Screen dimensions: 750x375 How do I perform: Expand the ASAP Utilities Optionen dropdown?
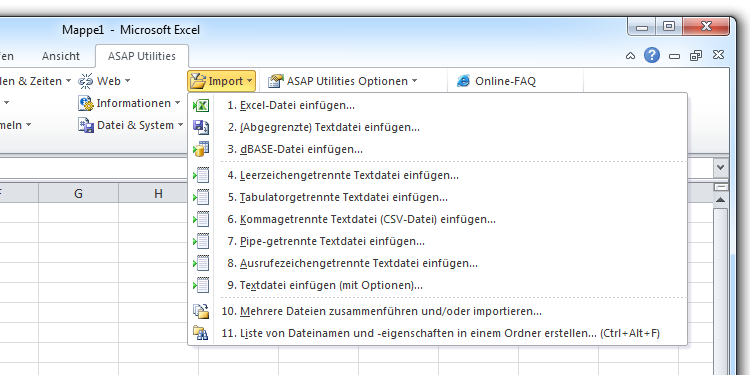pos(414,81)
